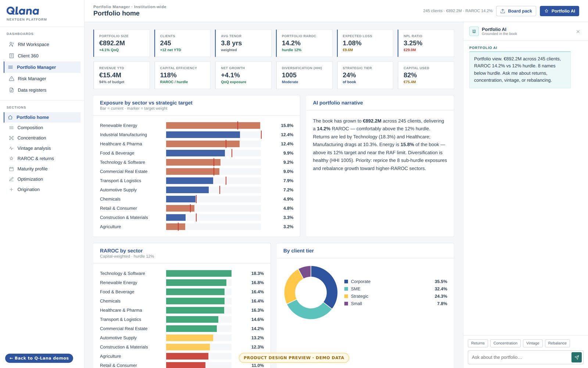This screenshot has height=368, width=588.
Task: Click the 15.8% Renewable Energy value
Action: pyautogui.click(x=287, y=125)
